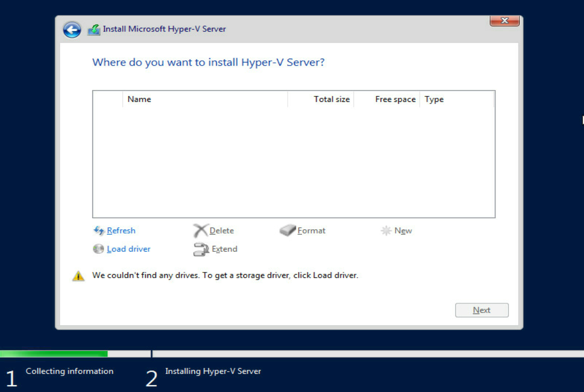
Task: Click the 'We couldn't find any drives' message
Action: [225, 275]
